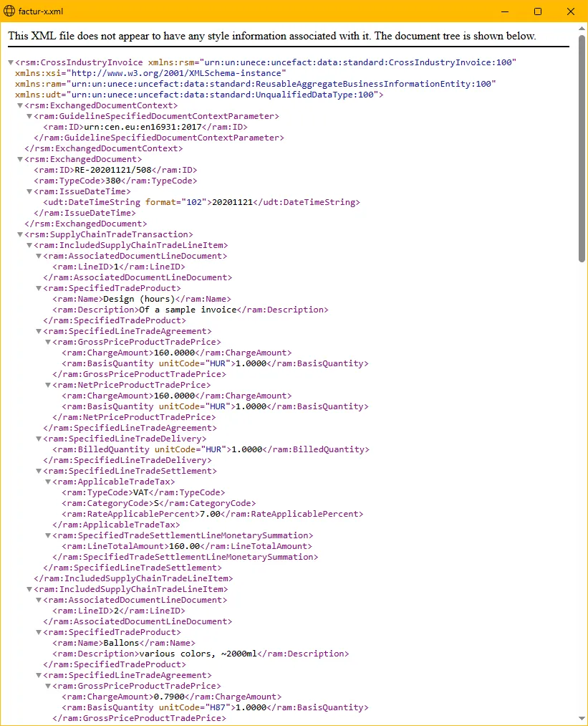Click DateTimeString value 20201121
The height and width of the screenshot is (726, 588).
click(x=233, y=202)
